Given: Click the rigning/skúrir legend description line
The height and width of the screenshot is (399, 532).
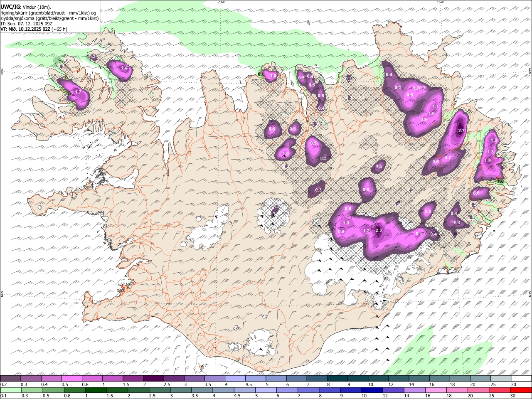Looking at the screenshot, I should point(48,12).
